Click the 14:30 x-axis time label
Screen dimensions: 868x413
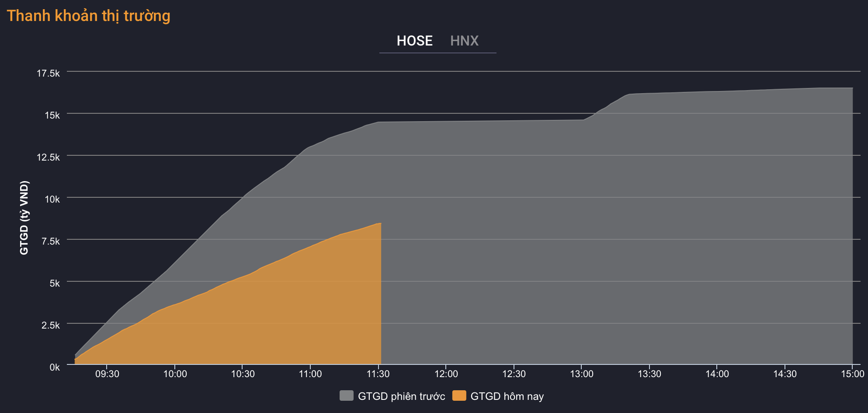tap(785, 374)
